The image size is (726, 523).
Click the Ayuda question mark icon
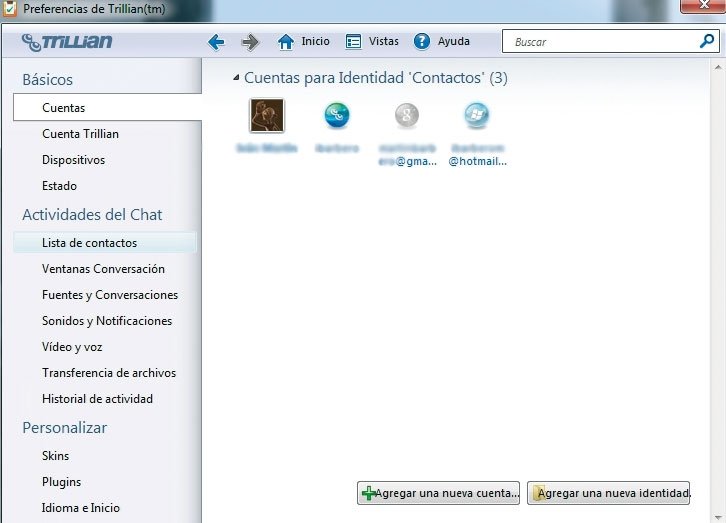[422, 42]
